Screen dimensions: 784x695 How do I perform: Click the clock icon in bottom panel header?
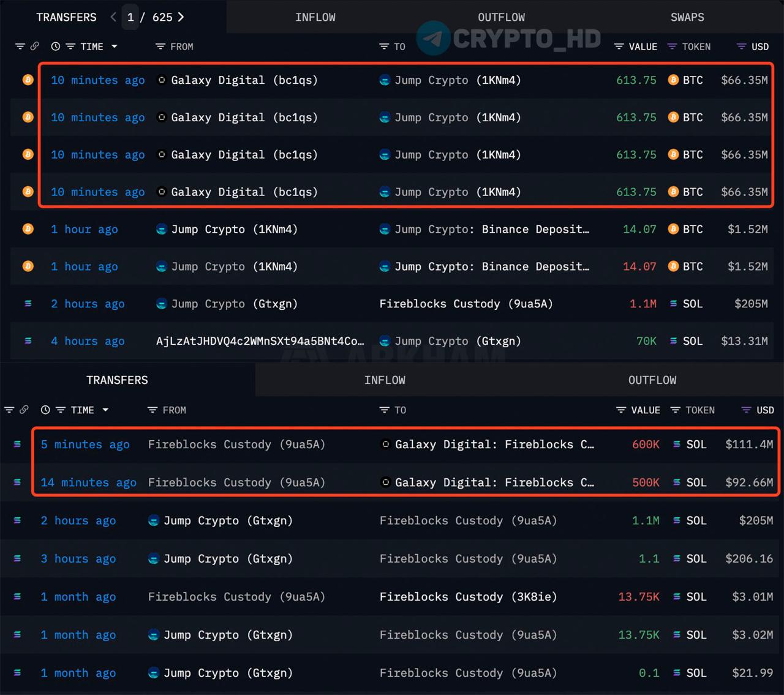pos(45,410)
